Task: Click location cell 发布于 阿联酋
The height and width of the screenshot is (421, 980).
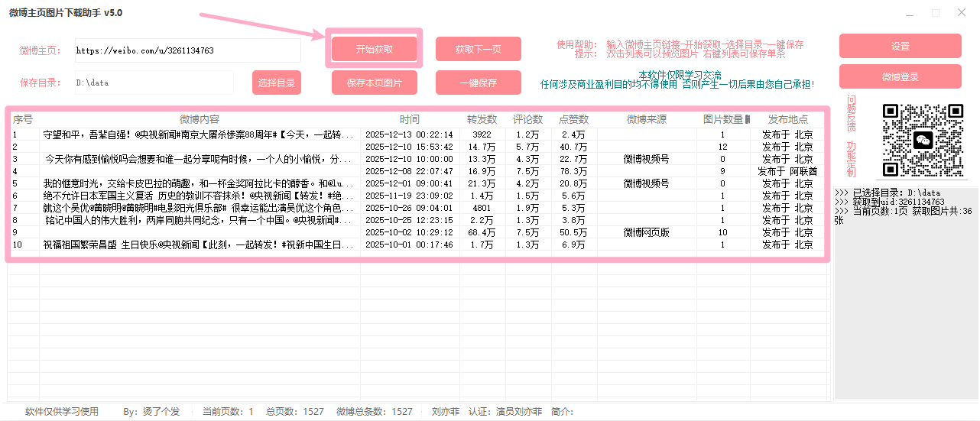Action: coord(788,171)
